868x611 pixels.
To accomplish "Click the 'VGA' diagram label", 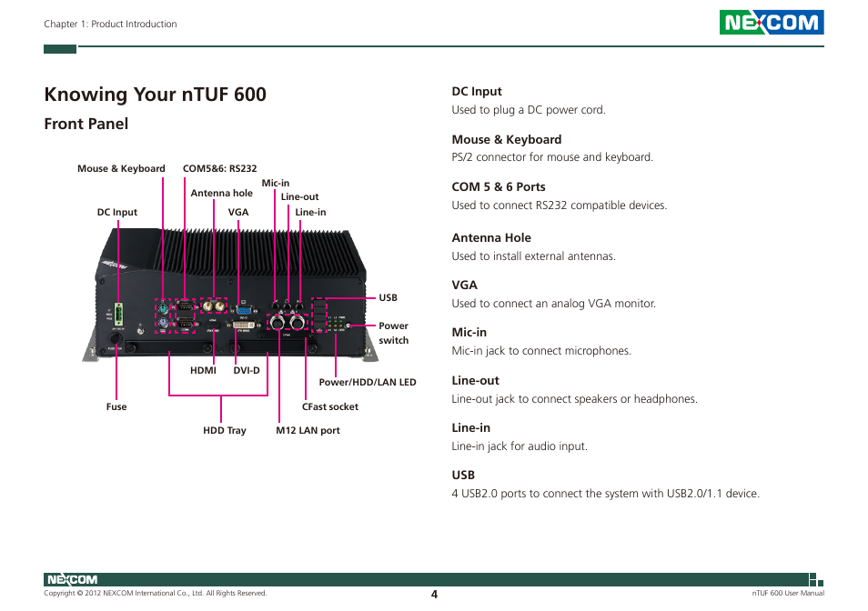I will coord(238,213).
